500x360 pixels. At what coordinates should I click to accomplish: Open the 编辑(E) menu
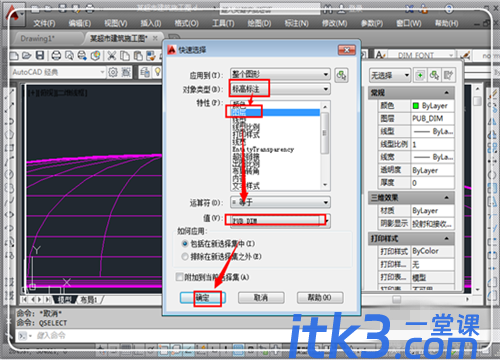coord(79,23)
